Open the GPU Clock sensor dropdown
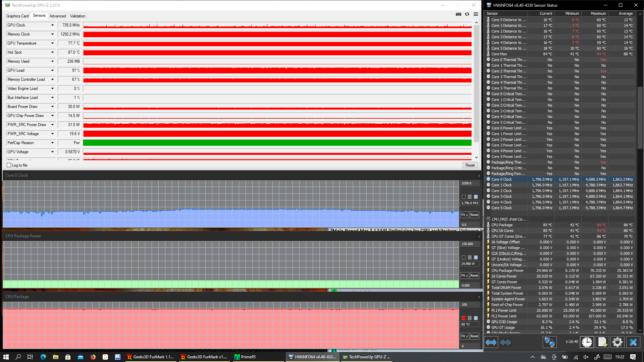Image resolution: width=644 pixels, height=362 pixels. pyautogui.click(x=52, y=25)
